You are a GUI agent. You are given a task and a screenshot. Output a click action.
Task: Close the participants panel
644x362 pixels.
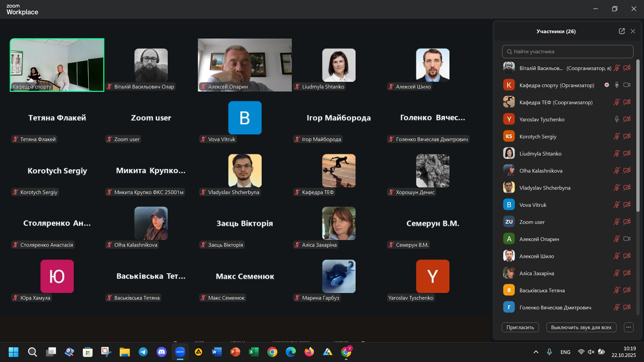(633, 31)
